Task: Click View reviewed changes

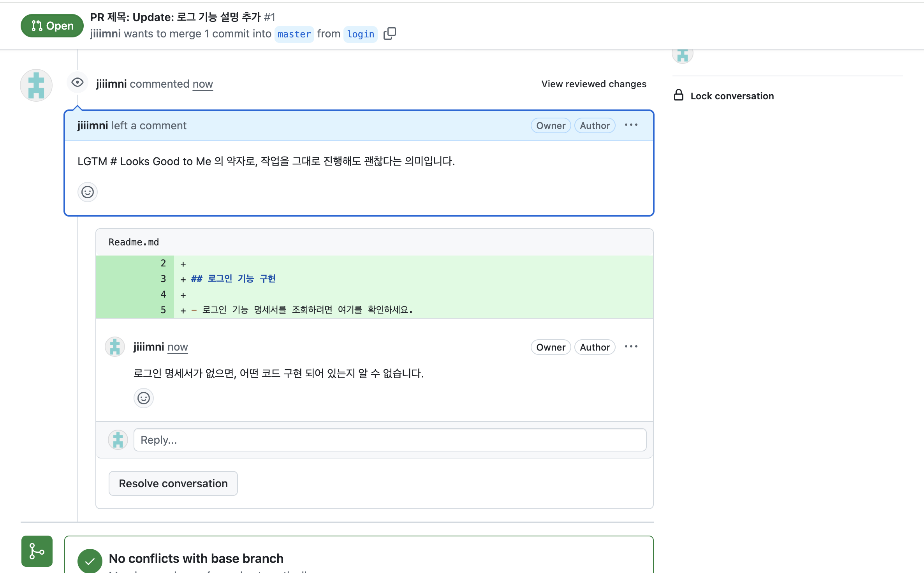Action: [593, 84]
